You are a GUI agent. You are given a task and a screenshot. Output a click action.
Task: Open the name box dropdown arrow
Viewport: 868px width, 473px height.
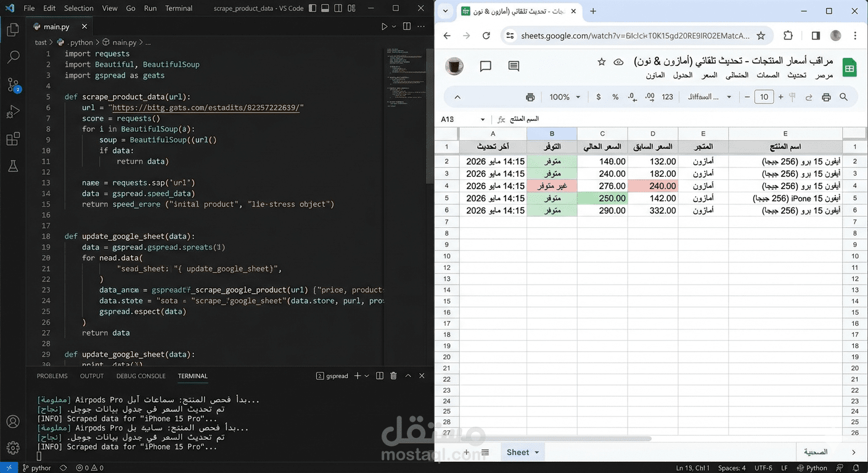click(483, 119)
